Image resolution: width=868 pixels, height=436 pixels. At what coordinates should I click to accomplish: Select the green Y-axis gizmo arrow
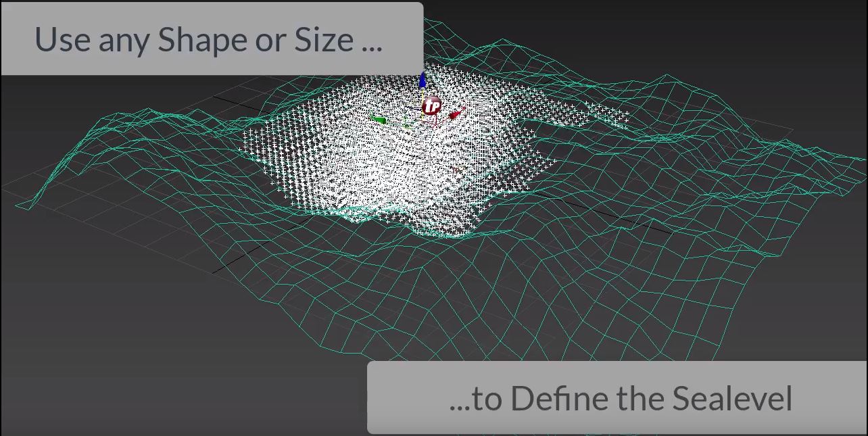(x=379, y=120)
